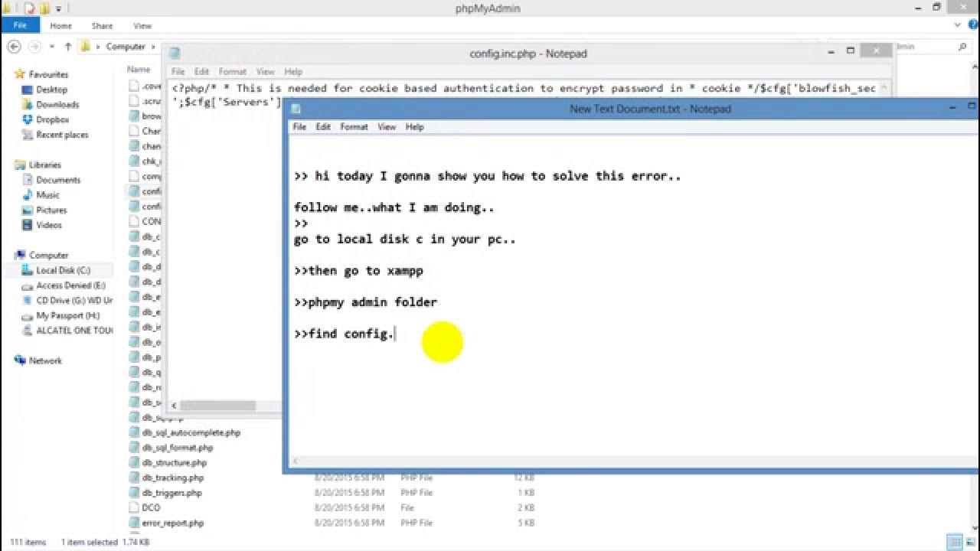Click the Explorer search box
This screenshot has width=980, height=551.
point(933,47)
